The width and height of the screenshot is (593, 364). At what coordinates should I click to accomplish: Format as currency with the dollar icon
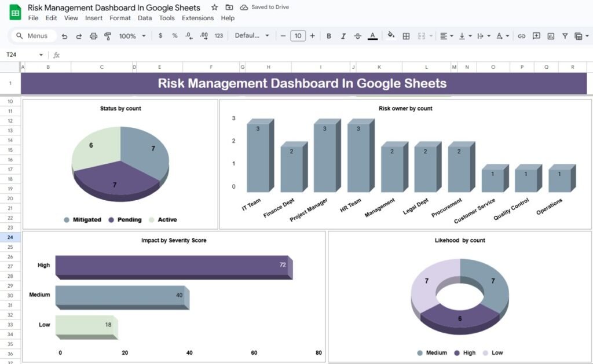[x=160, y=35]
